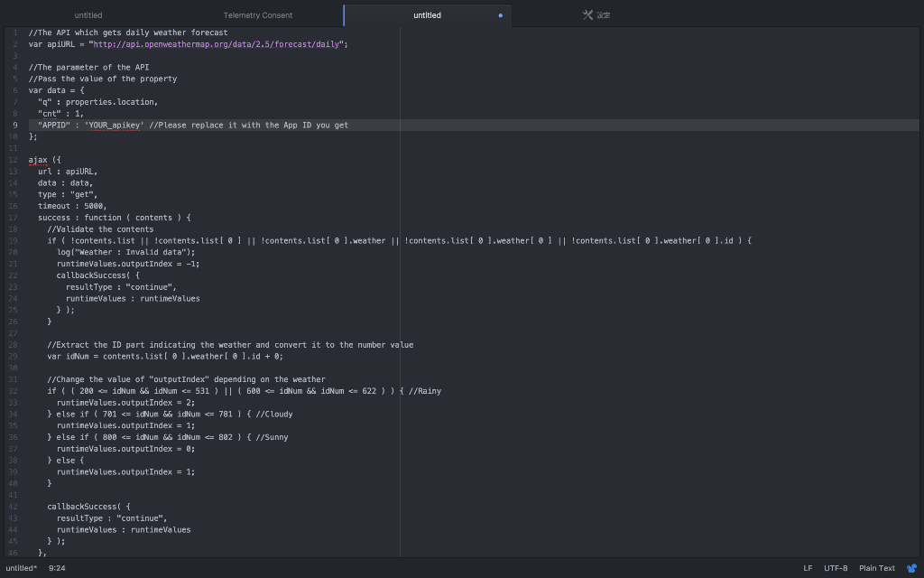Click "callbackSuccess( {" on line 42
The height and width of the screenshot is (578, 924).
(88, 507)
